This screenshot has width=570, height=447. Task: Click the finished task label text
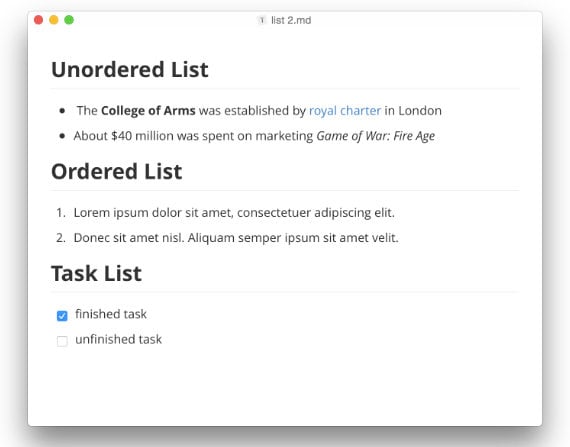tap(111, 314)
